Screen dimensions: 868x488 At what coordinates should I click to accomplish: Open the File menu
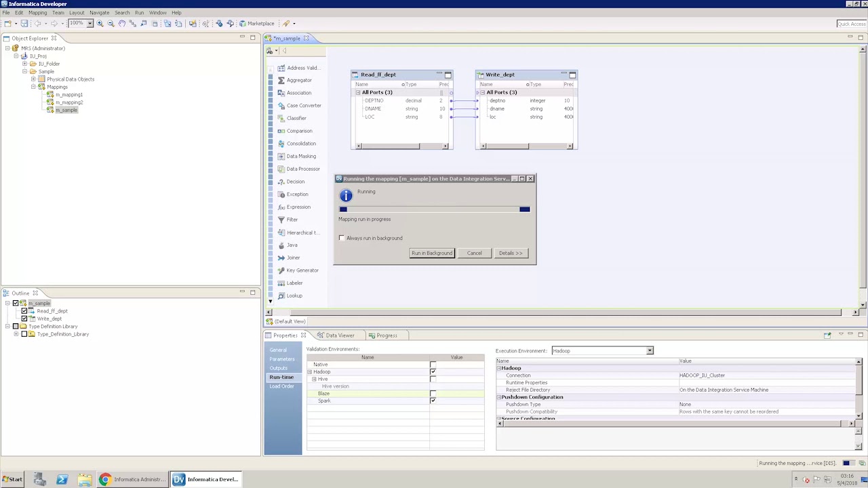coord(5,12)
